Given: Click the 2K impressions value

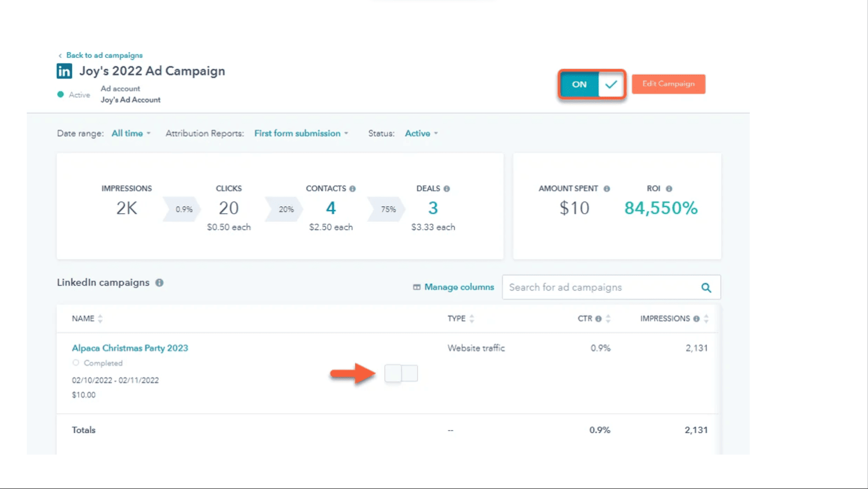Looking at the screenshot, I should click(127, 208).
